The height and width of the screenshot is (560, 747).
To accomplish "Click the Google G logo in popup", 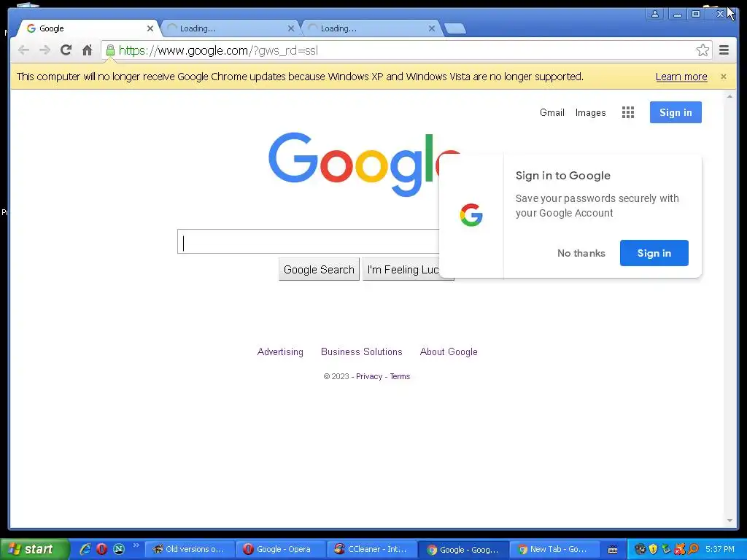I will pos(471,215).
